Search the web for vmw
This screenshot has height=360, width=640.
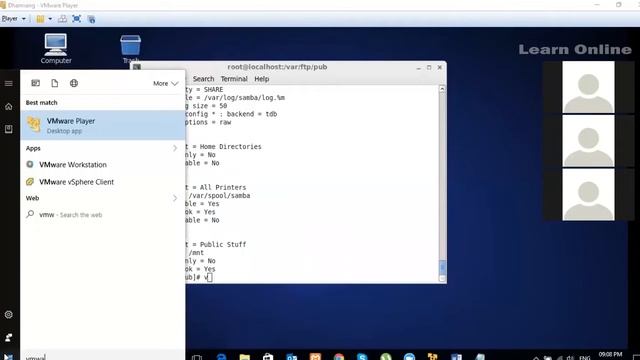tap(103, 215)
